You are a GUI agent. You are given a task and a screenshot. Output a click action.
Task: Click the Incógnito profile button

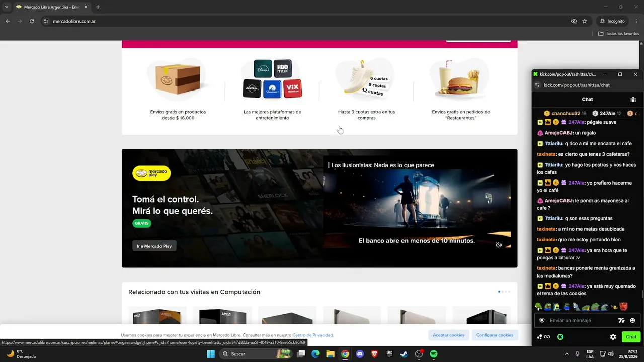(612, 21)
